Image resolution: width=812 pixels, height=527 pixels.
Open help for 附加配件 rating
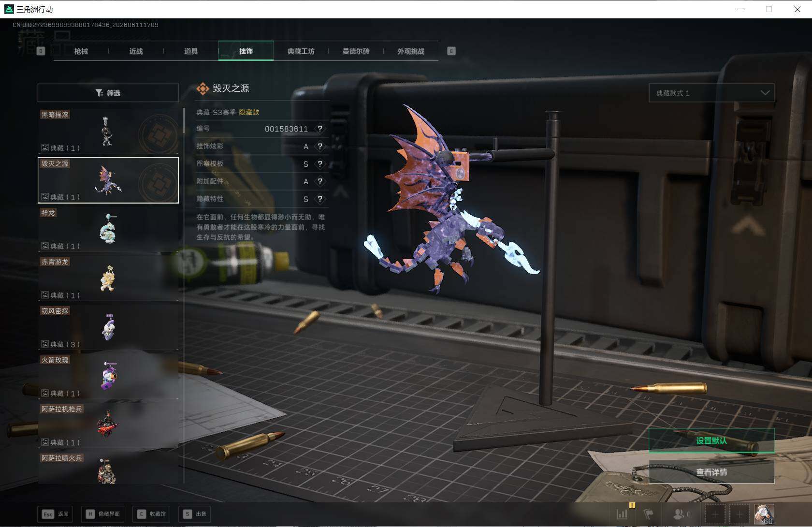319,181
